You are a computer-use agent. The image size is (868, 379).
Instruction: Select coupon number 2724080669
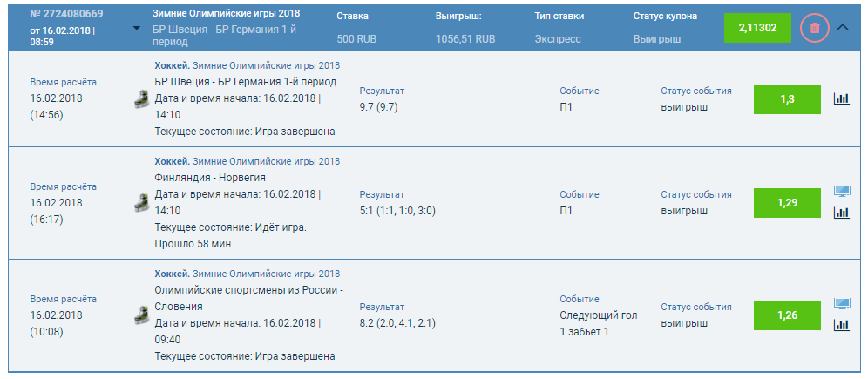[65, 16]
